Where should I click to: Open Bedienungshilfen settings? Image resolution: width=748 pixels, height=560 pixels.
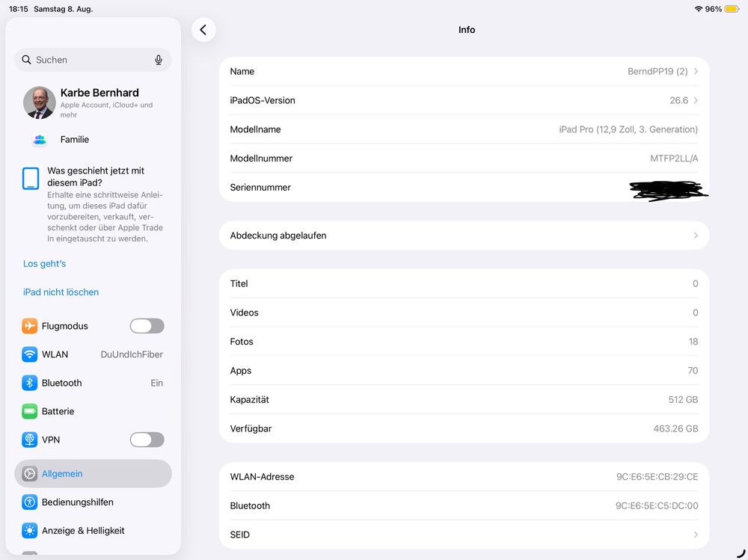93,502
